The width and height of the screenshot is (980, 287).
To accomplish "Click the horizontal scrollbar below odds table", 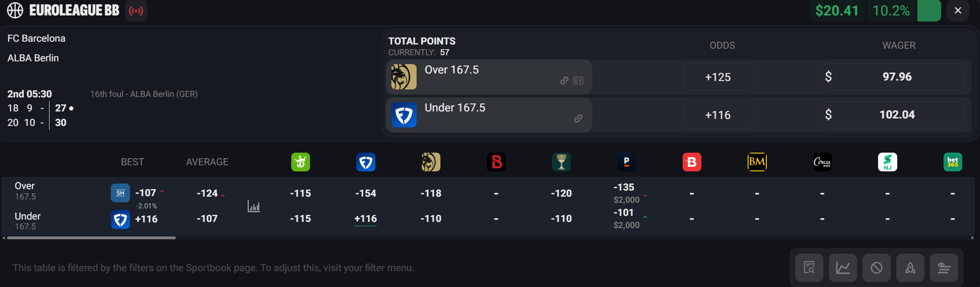I will 91,238.
